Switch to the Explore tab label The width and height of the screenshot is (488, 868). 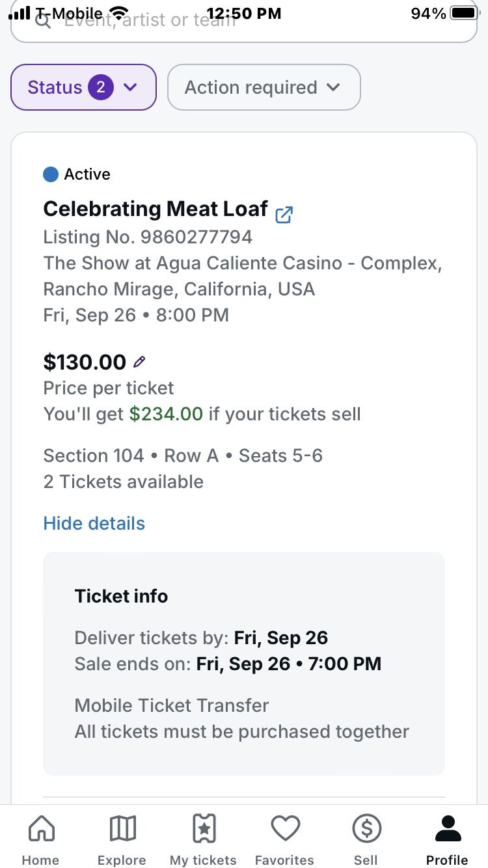coord(122,860)
